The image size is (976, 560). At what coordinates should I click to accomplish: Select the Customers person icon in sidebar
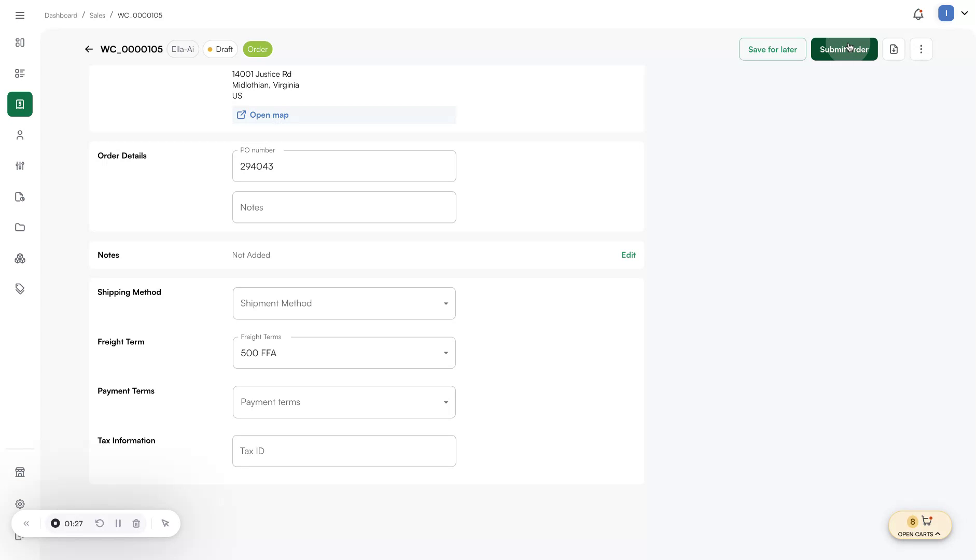click(20, 135)
